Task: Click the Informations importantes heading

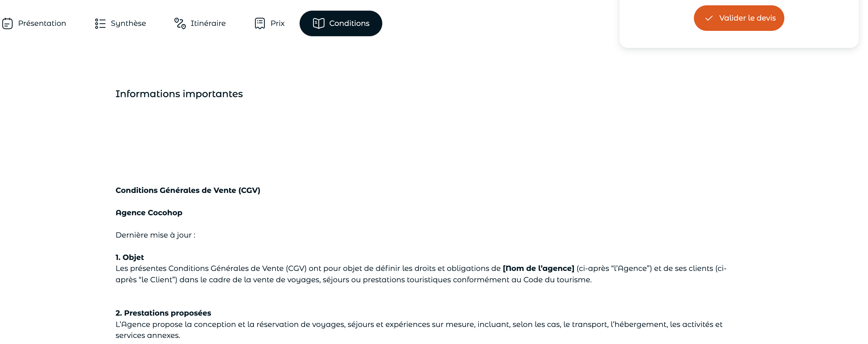Action: (x=179, y=94)
